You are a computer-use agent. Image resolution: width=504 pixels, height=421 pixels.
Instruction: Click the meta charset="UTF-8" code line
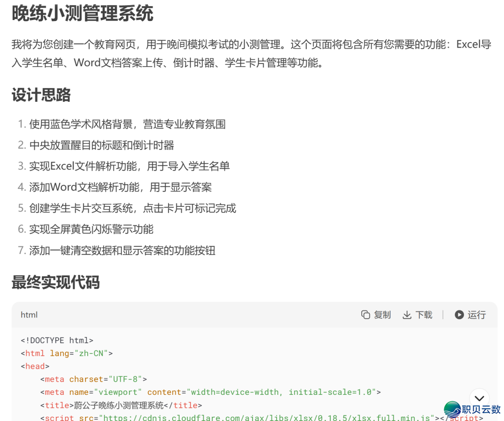coord(93,379)
